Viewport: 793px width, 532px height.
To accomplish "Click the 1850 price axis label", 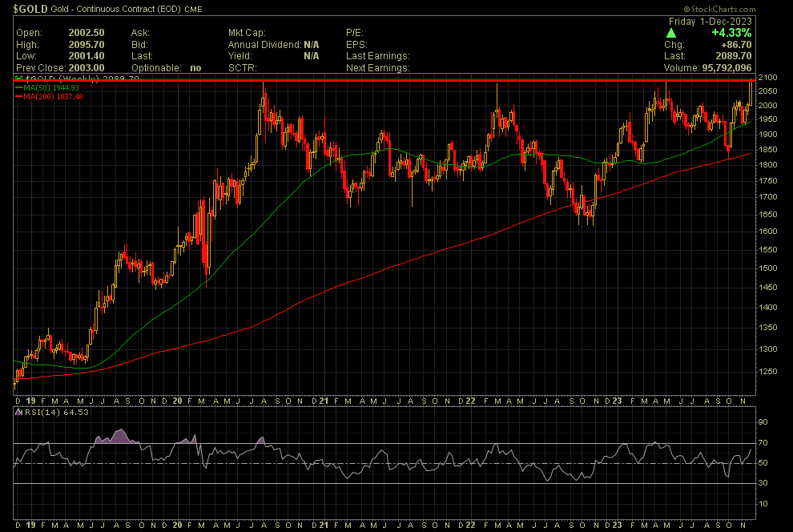I will point(767,149).
